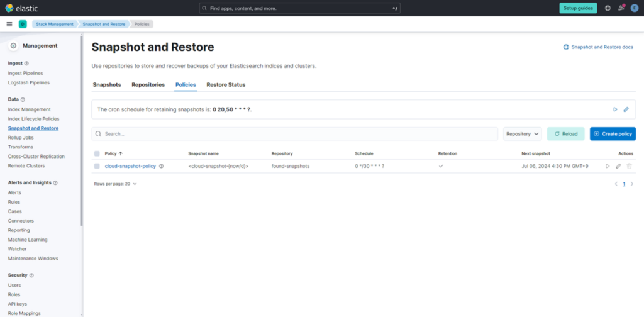Sort table by Policy column
Screen dimensions: 644x317
click(113, 153)
